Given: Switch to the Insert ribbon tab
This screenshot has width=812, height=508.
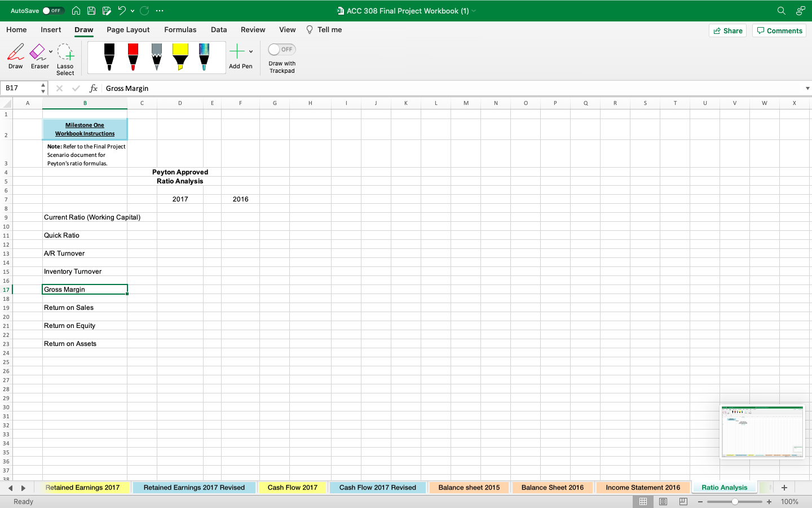Looking at the screenshot, I should [51, 30].
